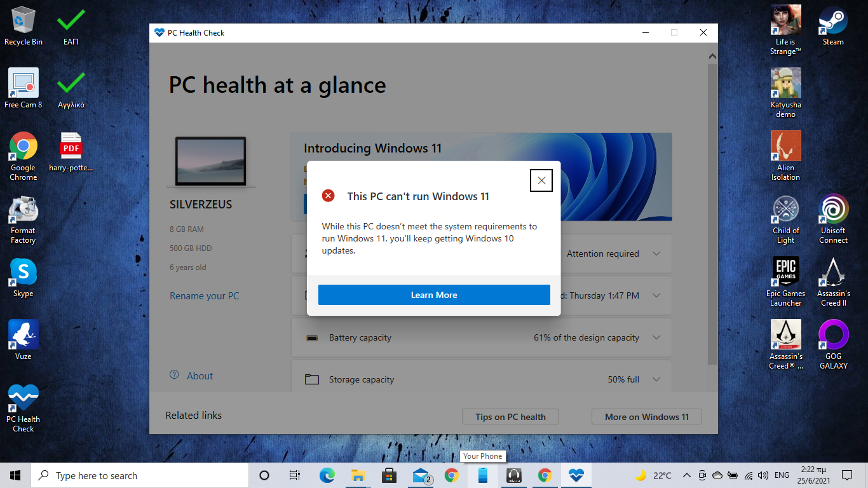Switch ENG input language indicator
Viewport: 868px width, 488px height.
[782, 475]
